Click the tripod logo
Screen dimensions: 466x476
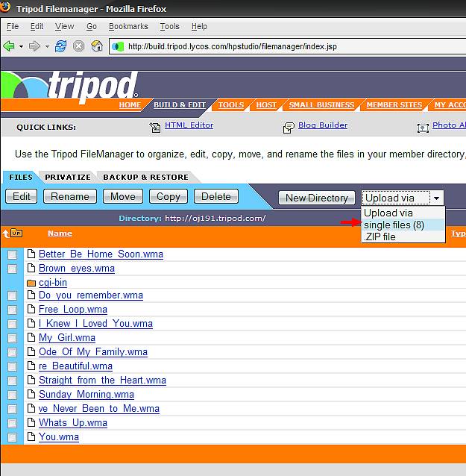coord(70,87)
